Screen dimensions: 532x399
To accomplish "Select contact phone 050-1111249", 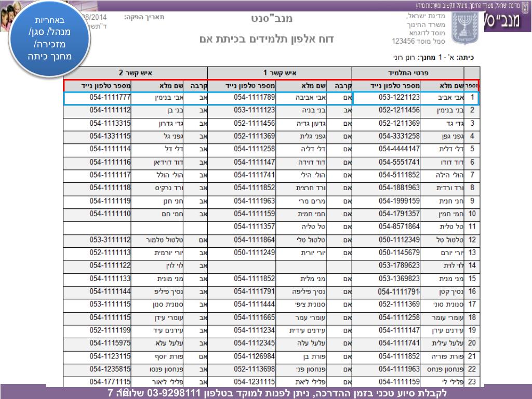I will 254,253.
